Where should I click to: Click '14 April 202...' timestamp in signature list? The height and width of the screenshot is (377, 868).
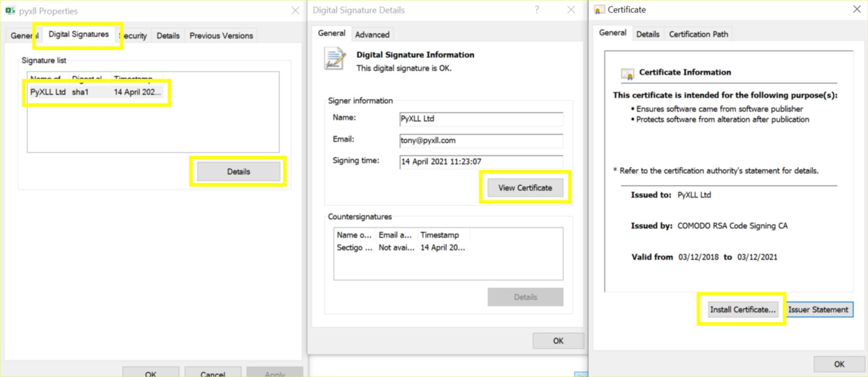pyautogui.click(x=137, y=92)
